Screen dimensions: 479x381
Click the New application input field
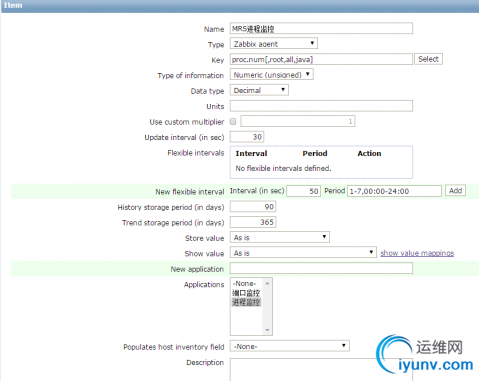tap(321, 268)
